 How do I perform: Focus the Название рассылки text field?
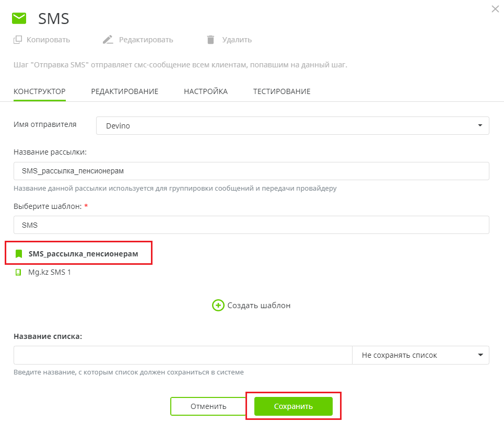pos(251,171)
